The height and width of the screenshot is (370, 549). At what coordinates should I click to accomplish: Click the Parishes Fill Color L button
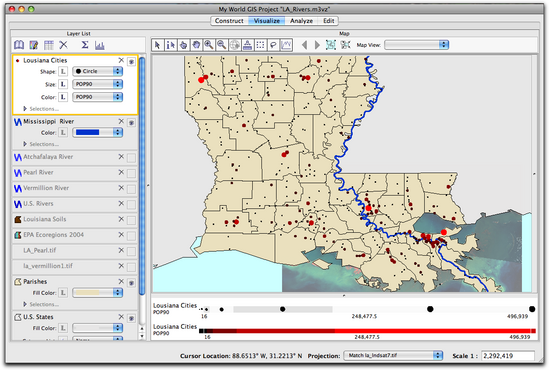63,293
